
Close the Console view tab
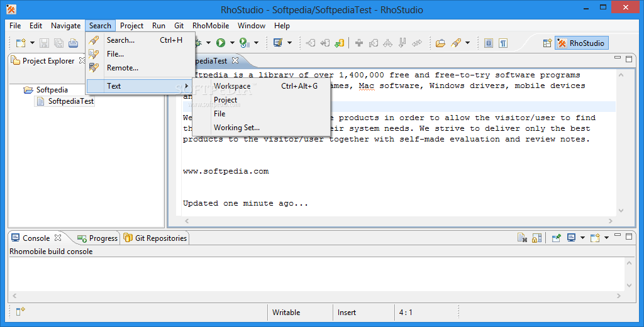tap(58, 238)
